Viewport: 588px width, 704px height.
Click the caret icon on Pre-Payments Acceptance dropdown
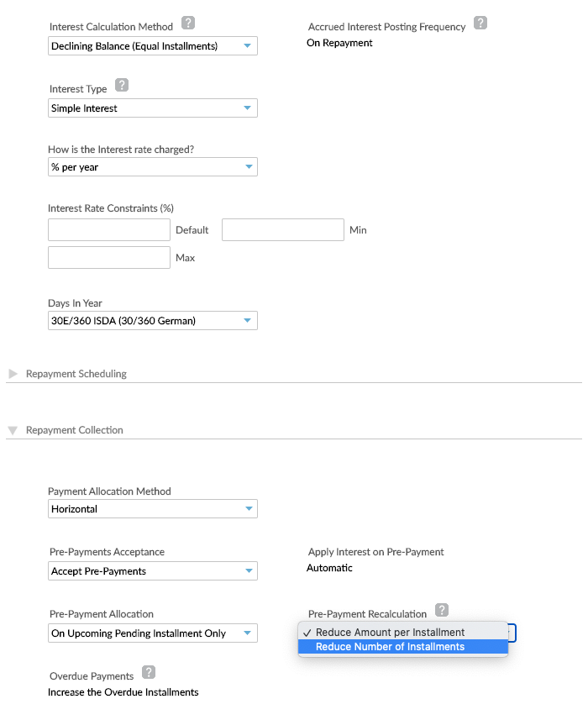pos(249,570)
